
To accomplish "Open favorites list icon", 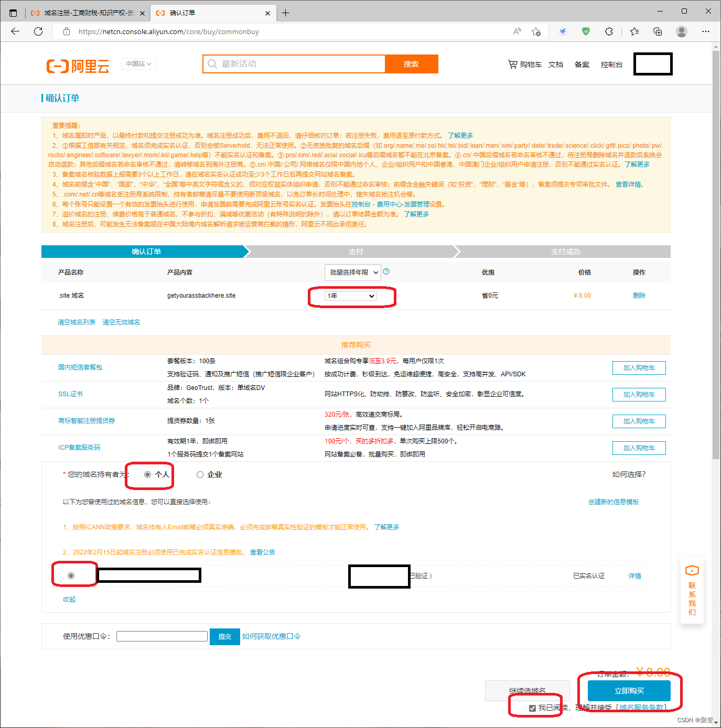I will (x=634, y=31).
